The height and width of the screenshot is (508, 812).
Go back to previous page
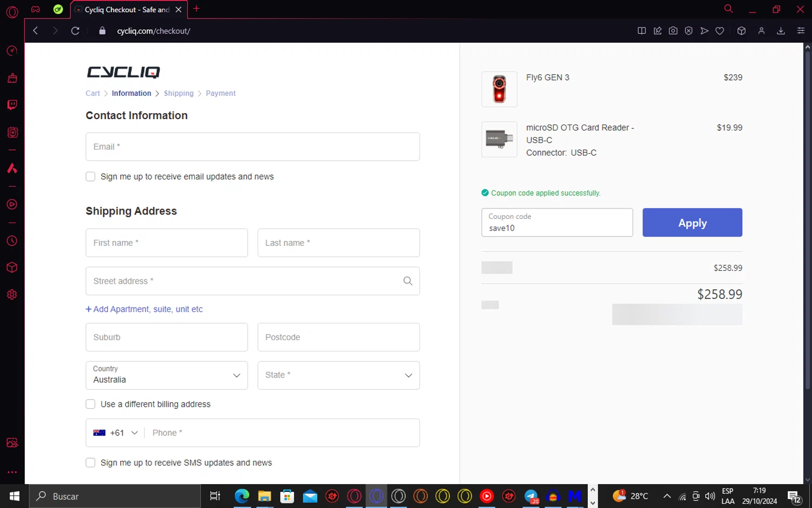36,31
